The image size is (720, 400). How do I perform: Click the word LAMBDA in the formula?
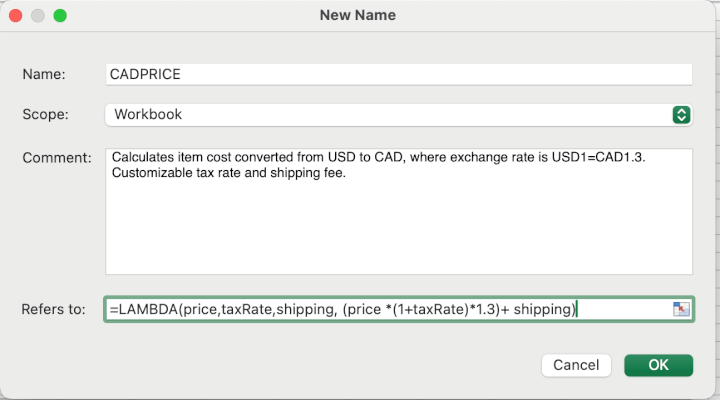point(146,310)
